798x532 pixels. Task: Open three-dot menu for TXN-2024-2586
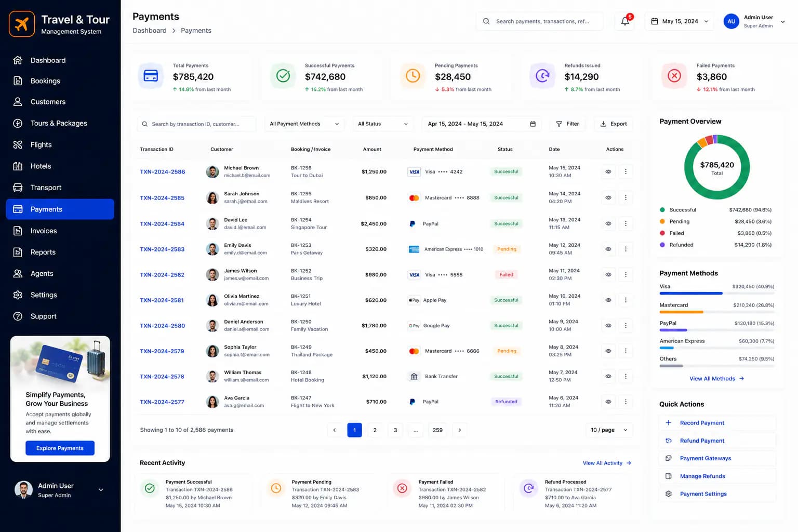click(626, 171)
